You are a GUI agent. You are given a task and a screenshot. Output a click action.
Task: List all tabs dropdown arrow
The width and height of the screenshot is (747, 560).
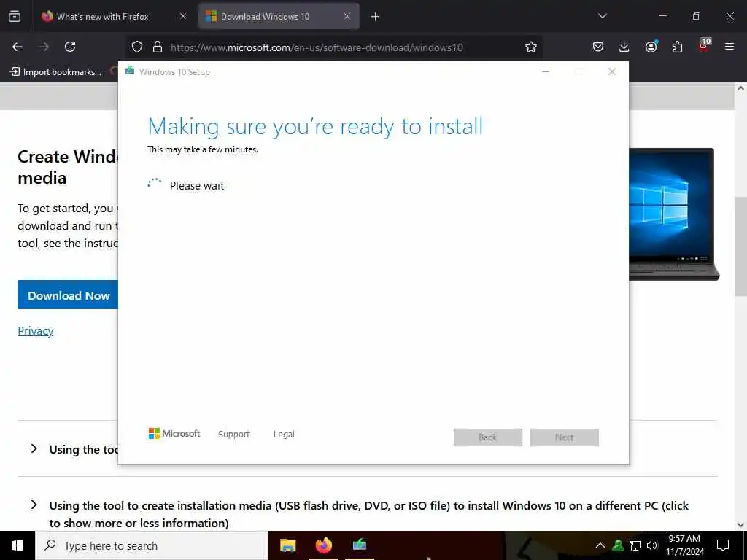[602, 16]
